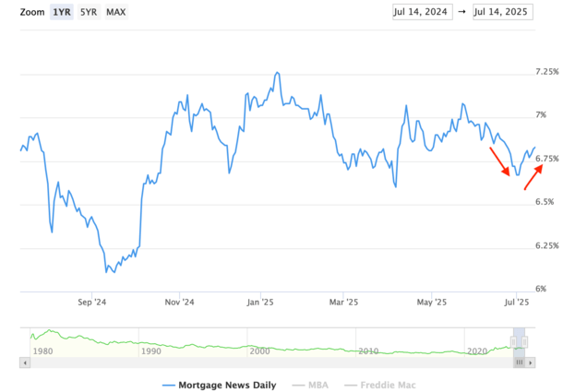Click the 2020 label in navigator
The image size is (563, 392).
click(477, 351)
